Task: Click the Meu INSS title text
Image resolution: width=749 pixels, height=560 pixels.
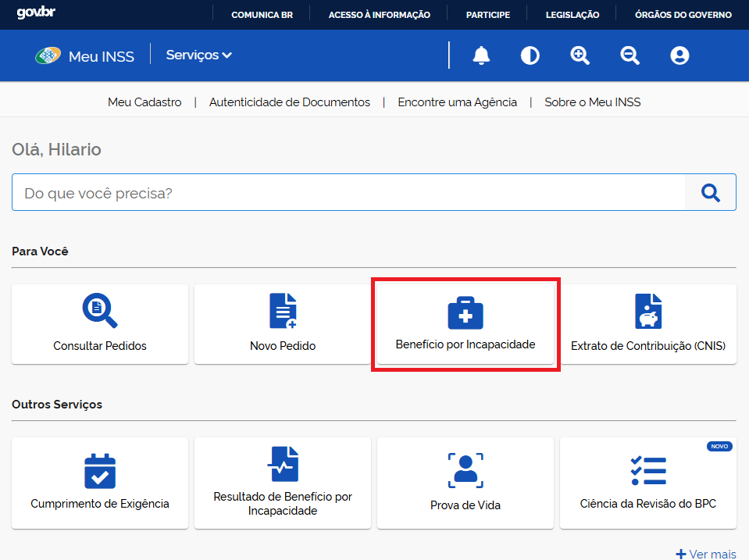Action: pos(102,56)
